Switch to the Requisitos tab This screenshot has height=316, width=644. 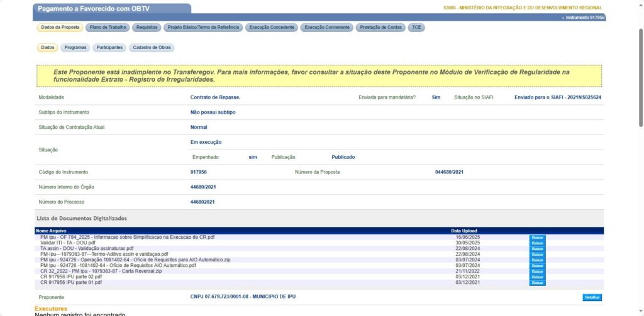coord(147,28)
